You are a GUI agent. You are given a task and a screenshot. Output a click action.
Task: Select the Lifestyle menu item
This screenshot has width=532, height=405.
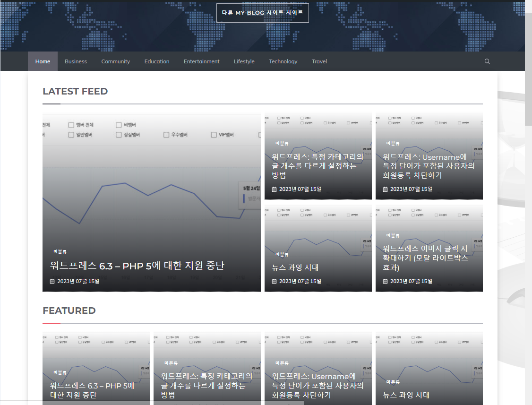pos(244,61)
